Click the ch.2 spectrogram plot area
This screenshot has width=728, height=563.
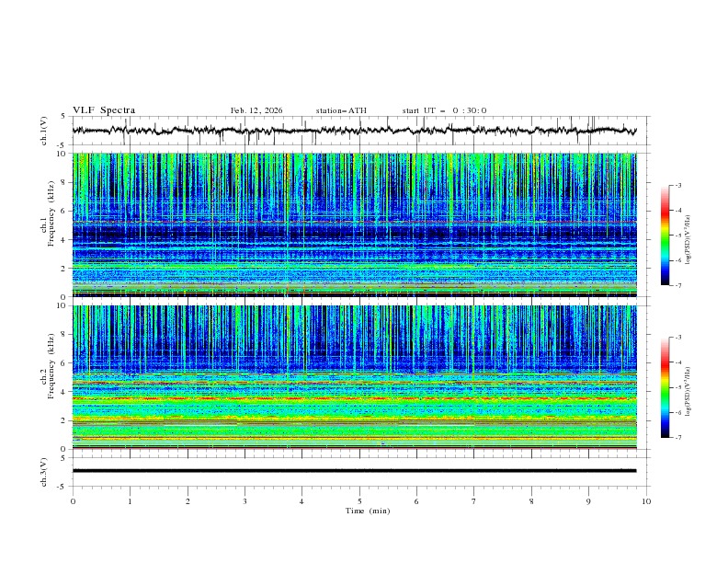pyautogui.click(x=358, y=377)
